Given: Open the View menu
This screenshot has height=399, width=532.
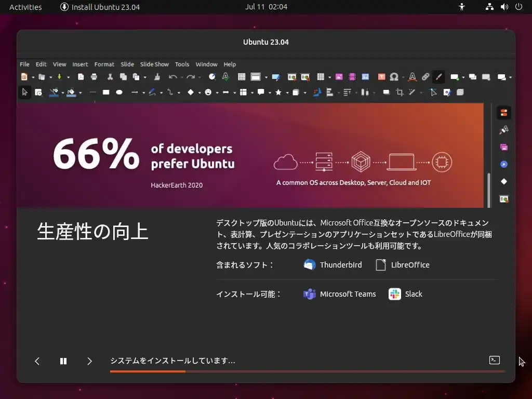Looking at the screenshot, I should click(59, 64).
